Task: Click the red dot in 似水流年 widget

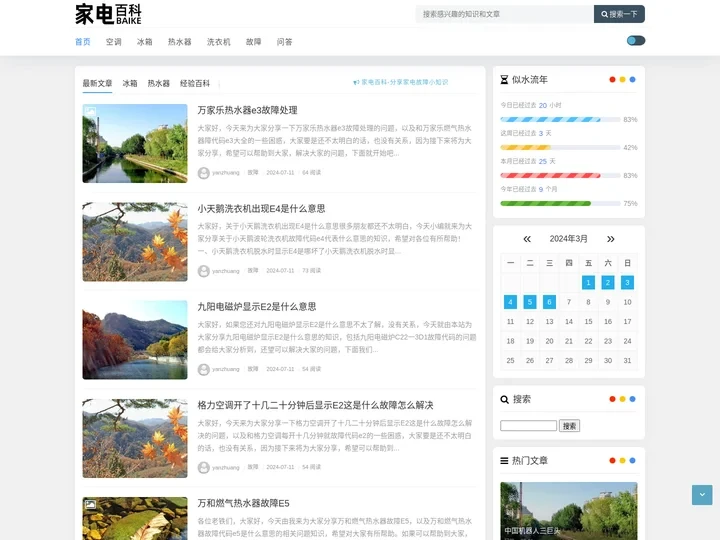Action: point(612,79)
